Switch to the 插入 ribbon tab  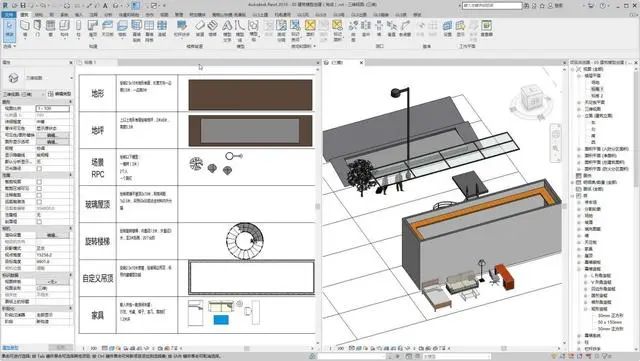pos(78,15)
